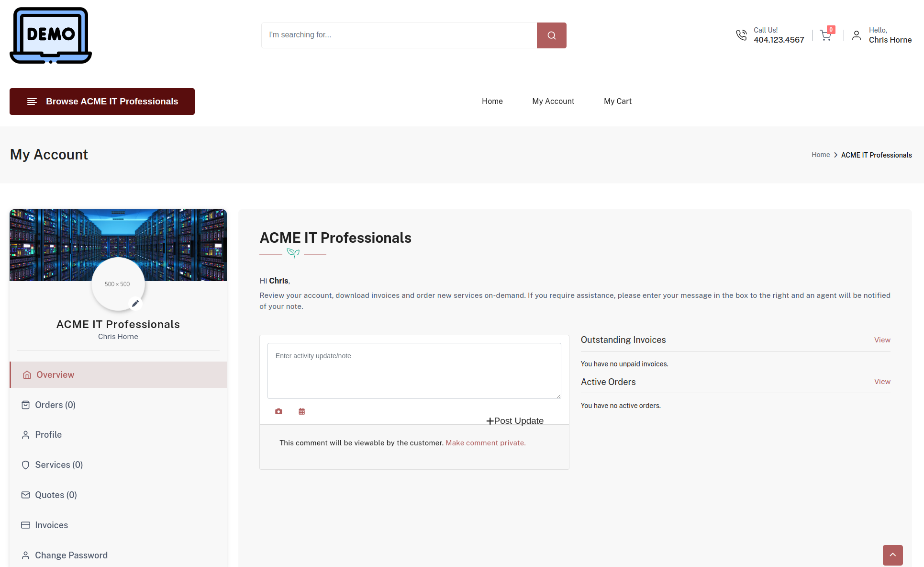Click the cart count badge
The width and height of the screenshot is (924, 567).
point(831,30)
